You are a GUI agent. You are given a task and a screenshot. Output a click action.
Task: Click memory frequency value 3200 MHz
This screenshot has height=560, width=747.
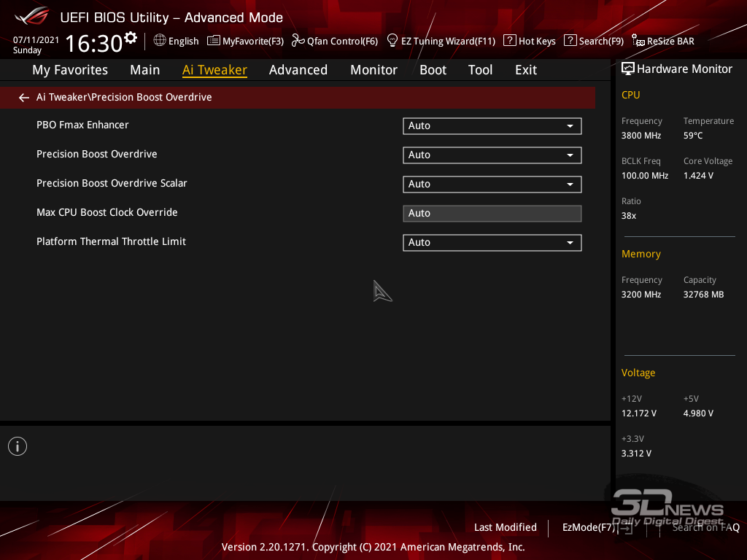(x=641, y=295)
